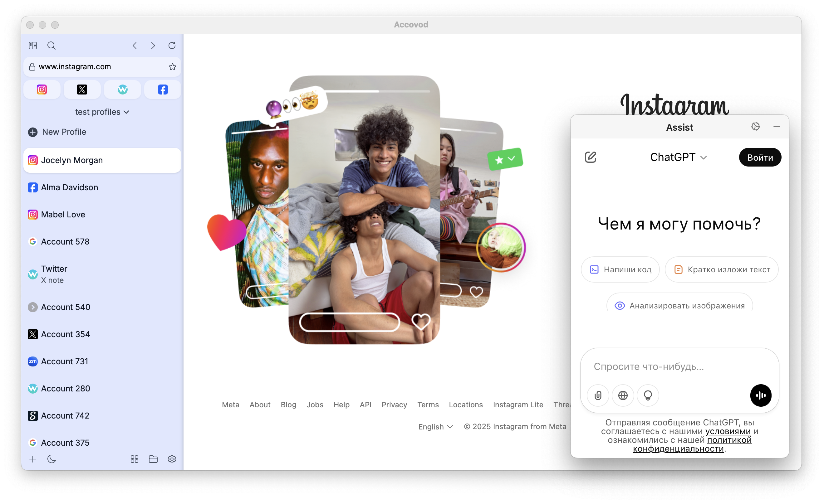The image size is (824, 504).
Task: Open the Meta footer link
Action: click(230, 405)
